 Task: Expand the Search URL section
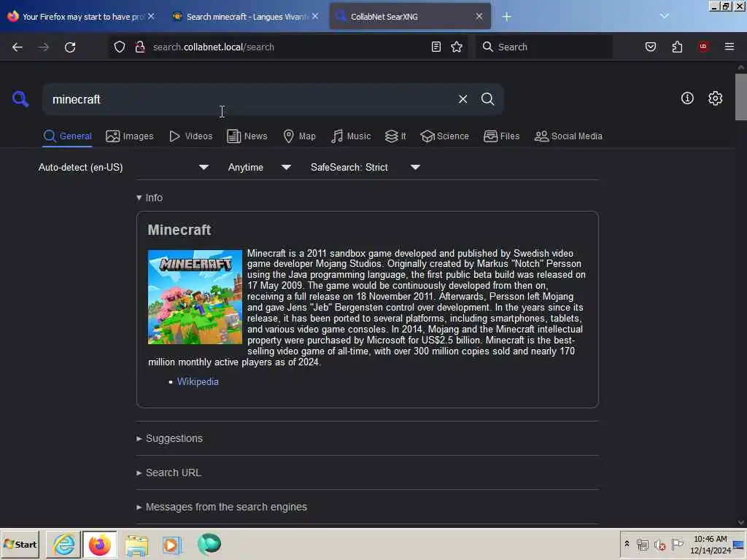pos(169,472)
